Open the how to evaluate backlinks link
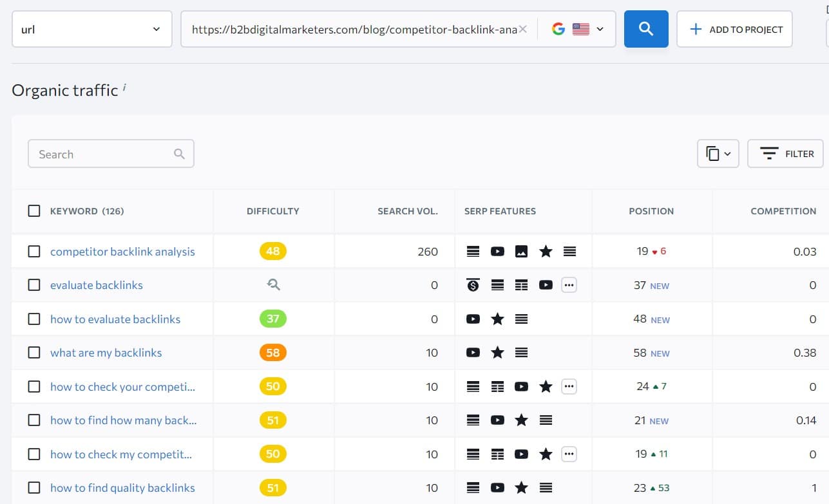The width and height of the screenshot is (829, 504). (115, 319)
